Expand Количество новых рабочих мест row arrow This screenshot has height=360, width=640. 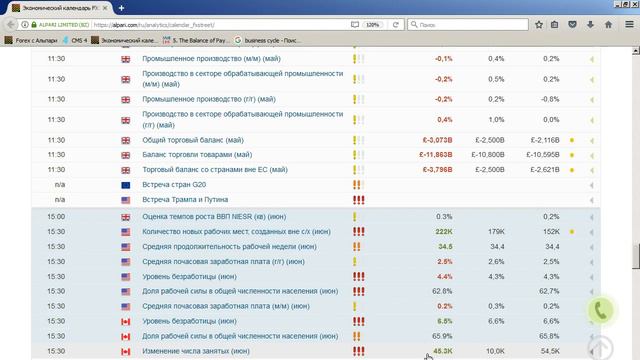point(591,232)
